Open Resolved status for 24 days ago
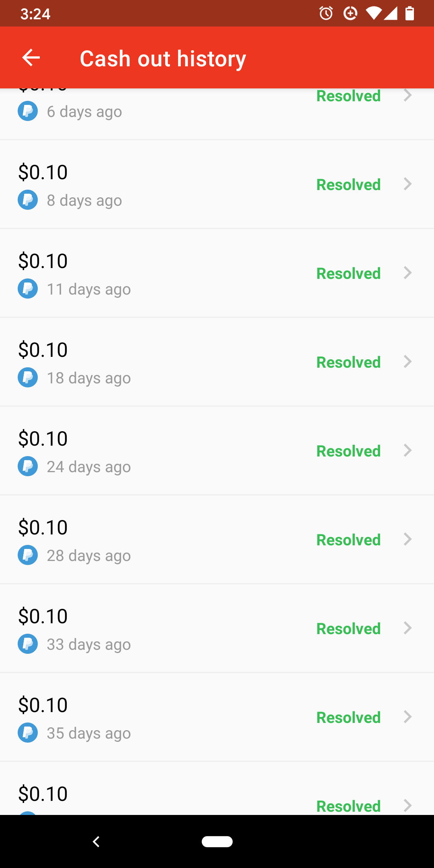 click(348, 451)
